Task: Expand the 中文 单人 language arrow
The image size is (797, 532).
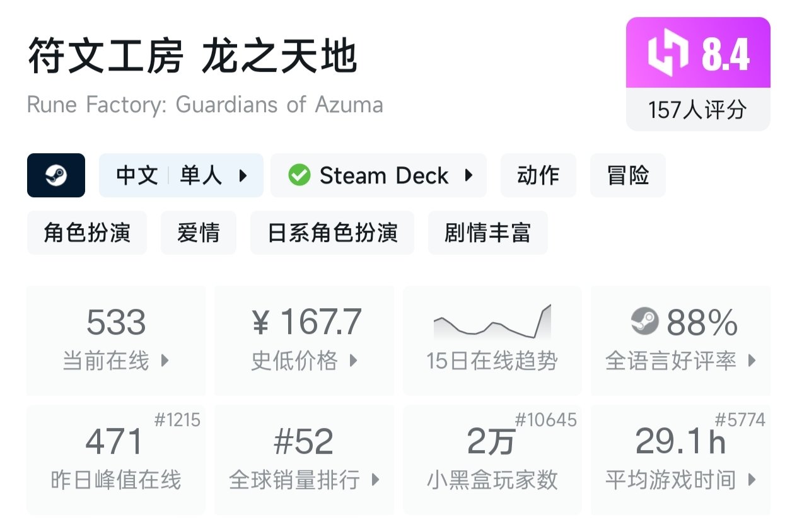Action: coord(243,175)
